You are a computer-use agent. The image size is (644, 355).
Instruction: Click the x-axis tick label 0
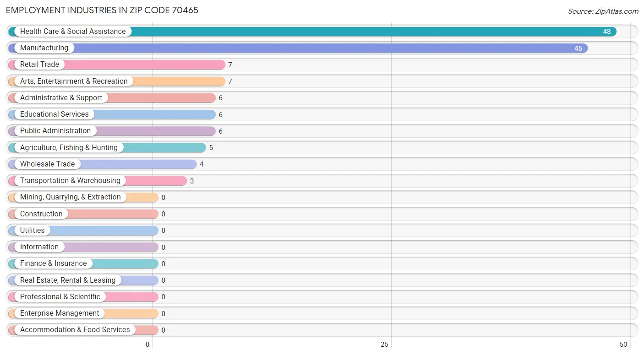click(148, 344)
